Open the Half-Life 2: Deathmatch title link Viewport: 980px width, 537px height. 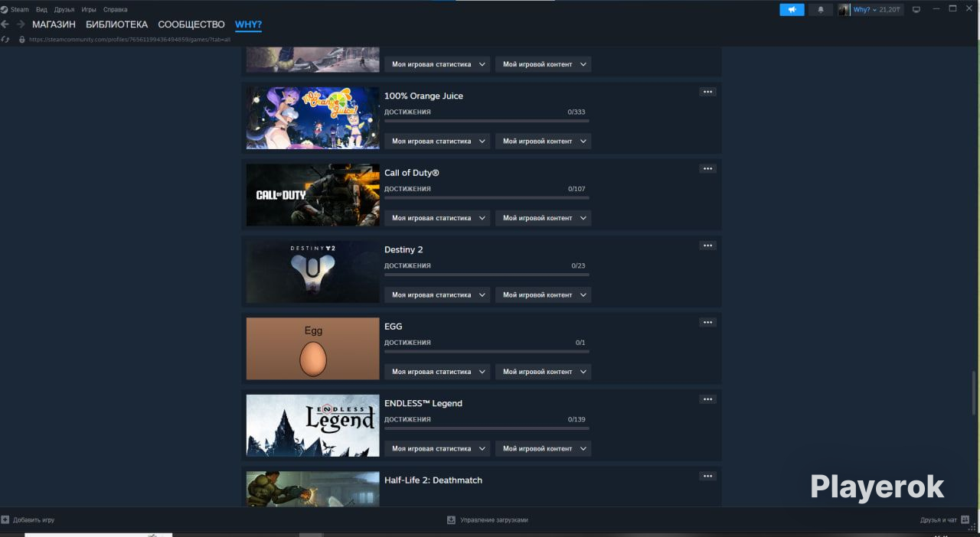click(433, 480)
